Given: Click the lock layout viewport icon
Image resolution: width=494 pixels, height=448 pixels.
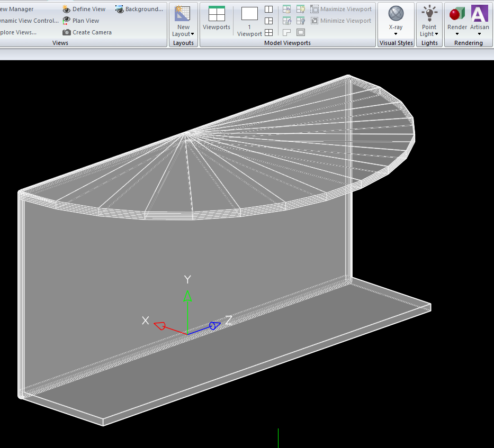Looking at the screenshot, I should tap(286, 9).
